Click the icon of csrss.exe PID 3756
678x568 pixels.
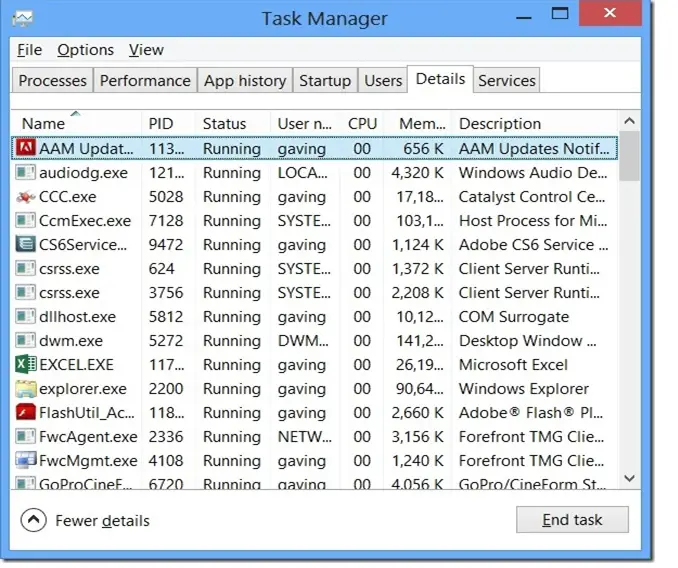pos(26,293)
